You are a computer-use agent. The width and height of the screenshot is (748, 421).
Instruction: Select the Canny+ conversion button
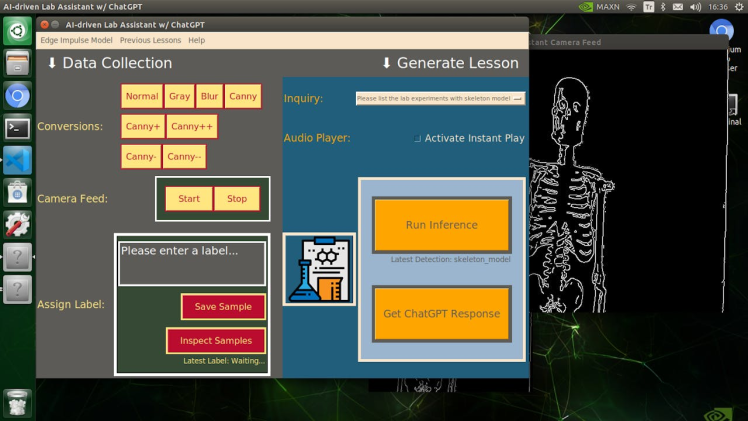[x=143, y=126]
